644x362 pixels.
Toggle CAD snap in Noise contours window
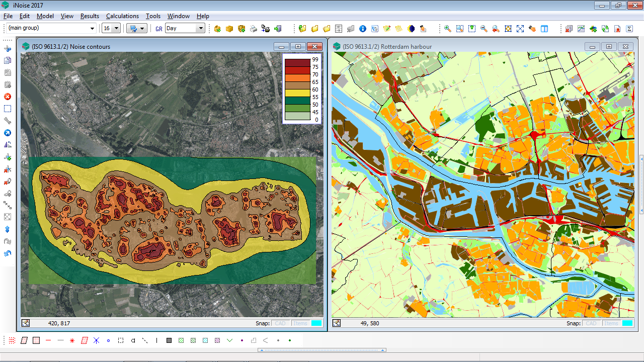click(280, 323)
